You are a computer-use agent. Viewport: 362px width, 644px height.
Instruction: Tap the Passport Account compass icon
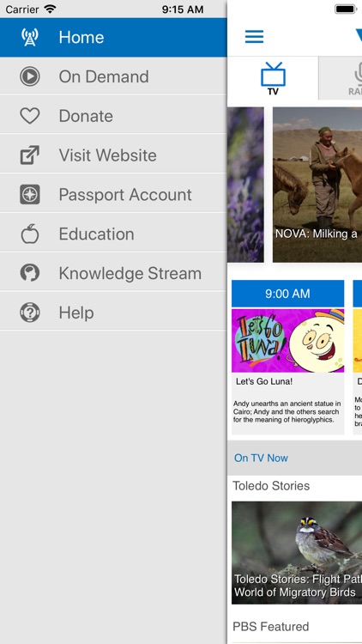tap(30, 195)
